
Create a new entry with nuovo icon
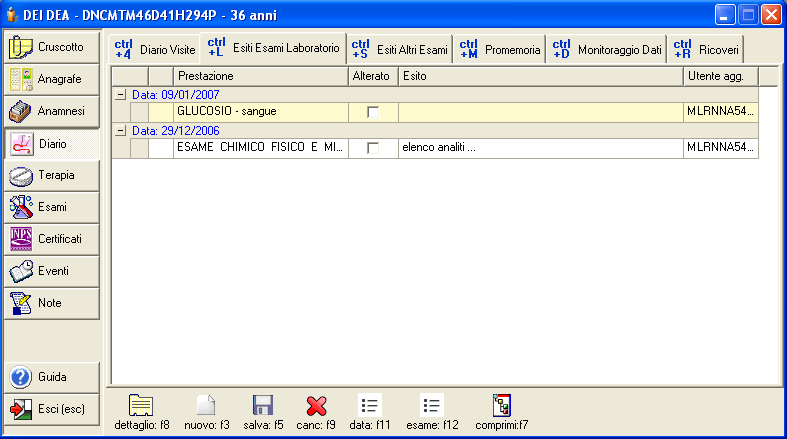click(206, 405)
